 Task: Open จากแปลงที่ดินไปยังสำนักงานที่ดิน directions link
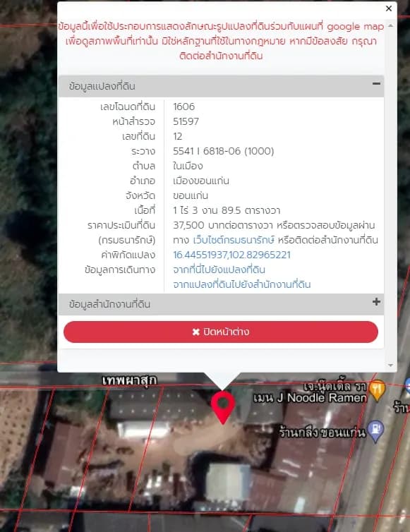[x=241, y=284]
